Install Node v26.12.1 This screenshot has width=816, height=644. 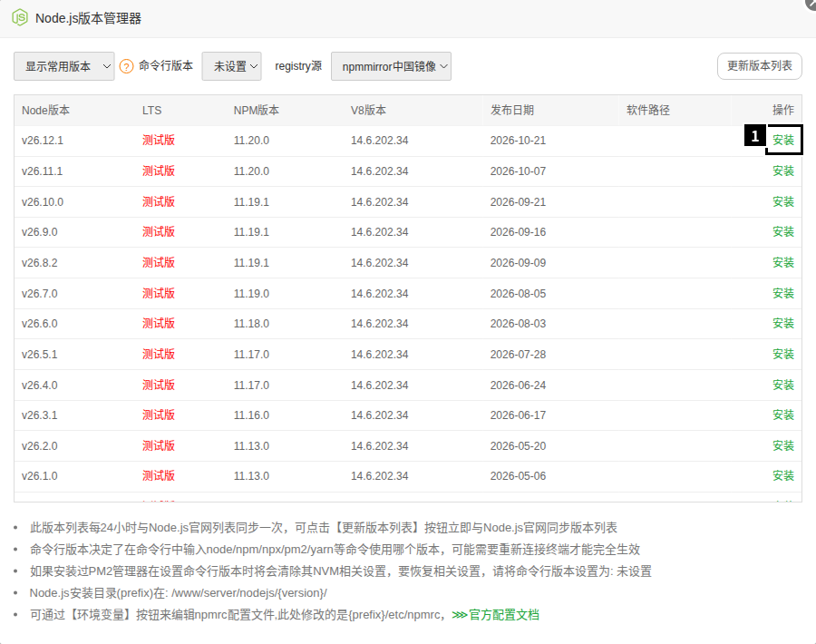[x=783, y=140]
